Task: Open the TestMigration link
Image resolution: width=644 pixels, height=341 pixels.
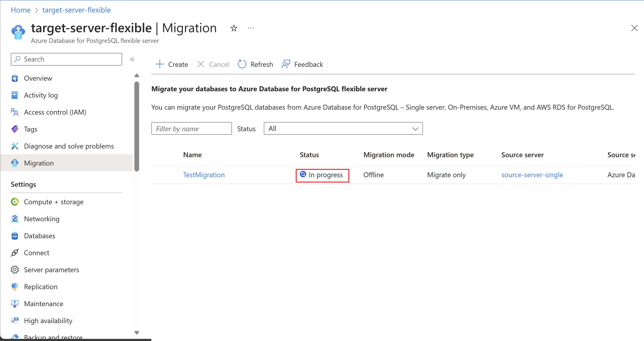Action: [x=204, y=175]
